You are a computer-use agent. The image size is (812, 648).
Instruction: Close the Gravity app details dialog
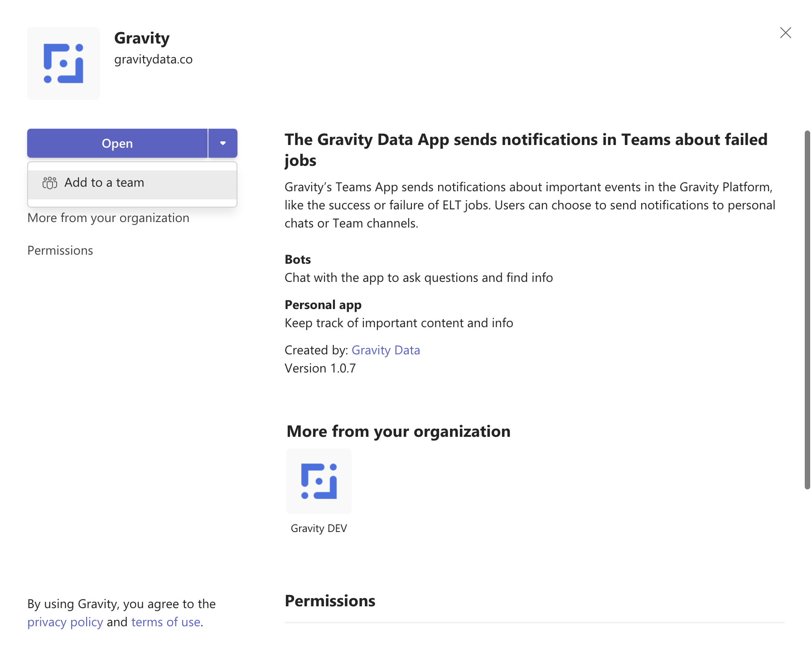[x=785, y=33]
